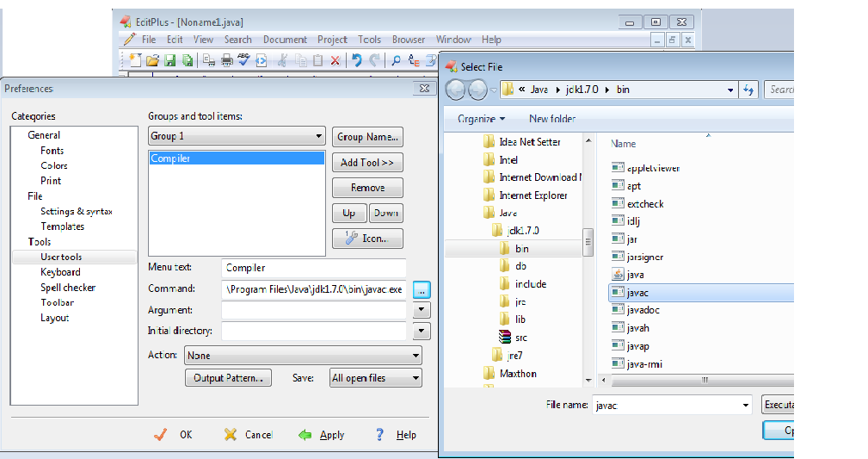The height and width of the screenshot is (459, 868).
Task: Click Forward arrow in Select File dialog
Action: tap(477, 90)
